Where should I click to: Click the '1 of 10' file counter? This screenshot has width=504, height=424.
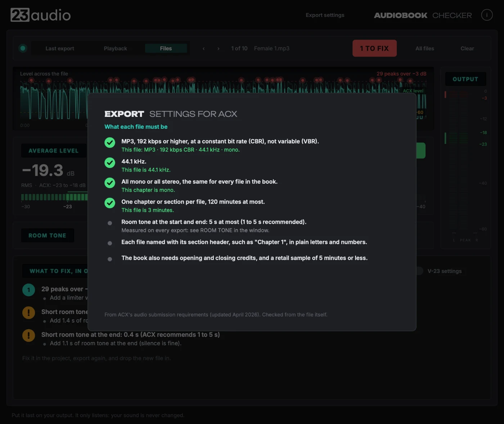[239, 49]
